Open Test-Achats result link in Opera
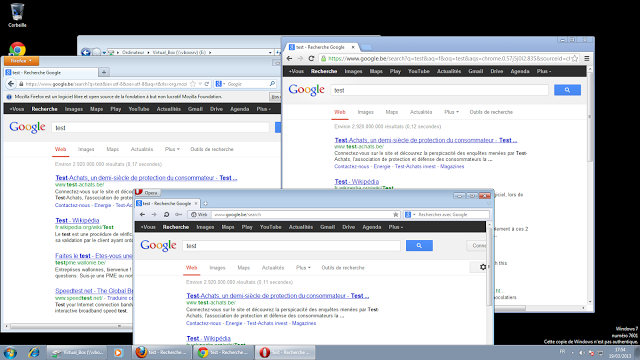 [x=278, y=296]
